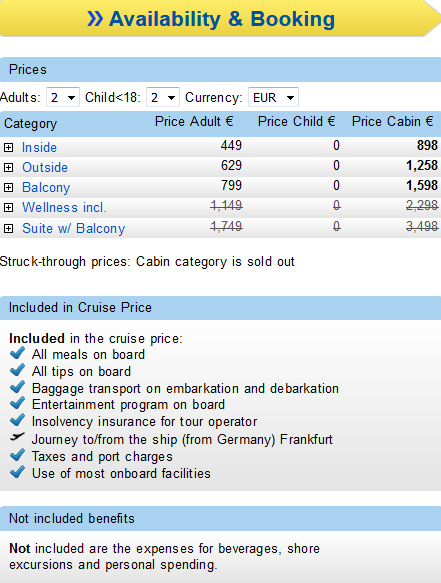Click the Price Adult € column header
441x583 pixels.
click(194, 122)
